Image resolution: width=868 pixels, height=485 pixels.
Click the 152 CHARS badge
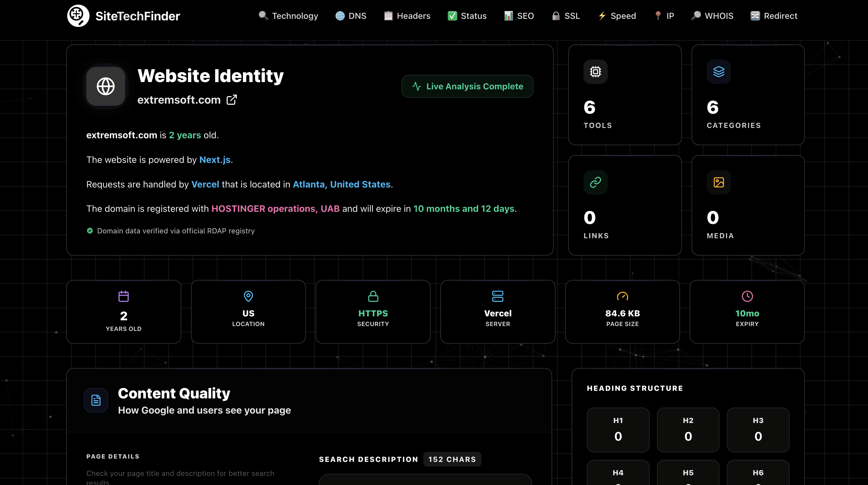(452, 459)
